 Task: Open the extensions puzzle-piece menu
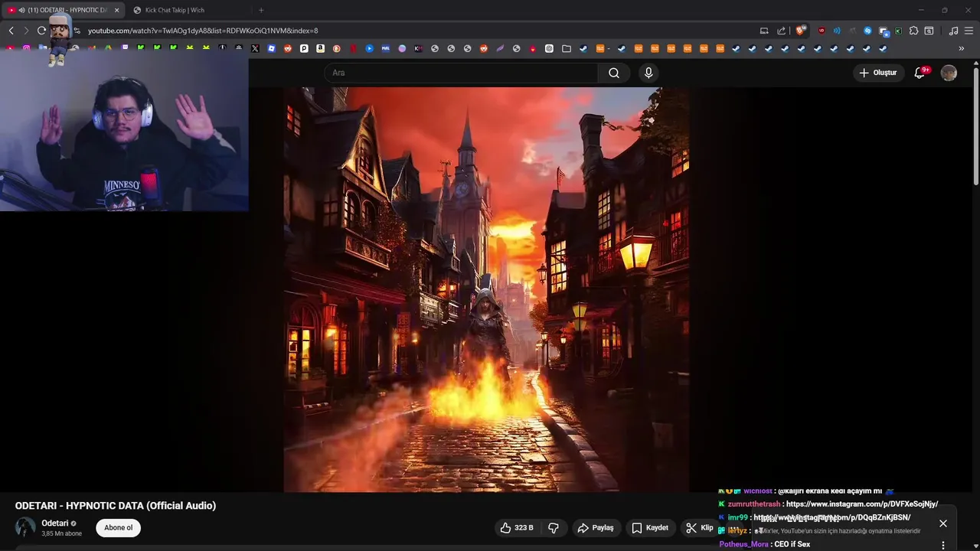[913, 31]
